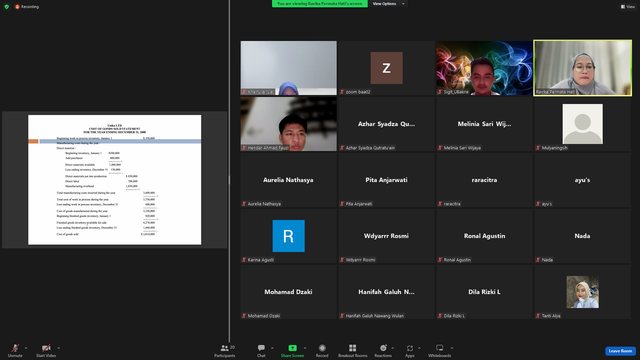The image size is (640, 360).
Task: Select Sigit_UBakrie video tile
Action: [484, 68]
